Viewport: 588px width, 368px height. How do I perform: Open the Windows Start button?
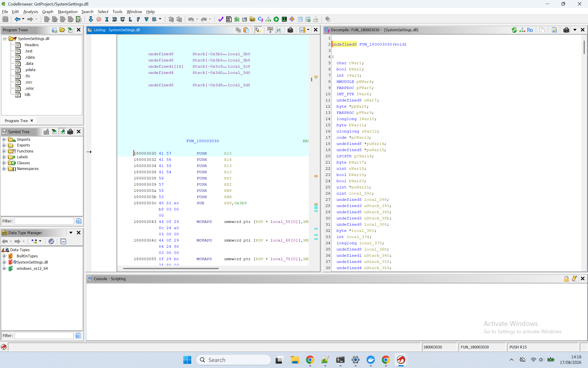(187, 360)
